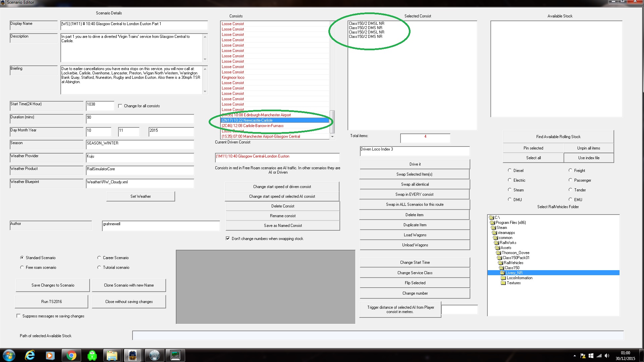Select LocoInformation folder in tree
Screen dimensions: 644x362
pos(519,278)
